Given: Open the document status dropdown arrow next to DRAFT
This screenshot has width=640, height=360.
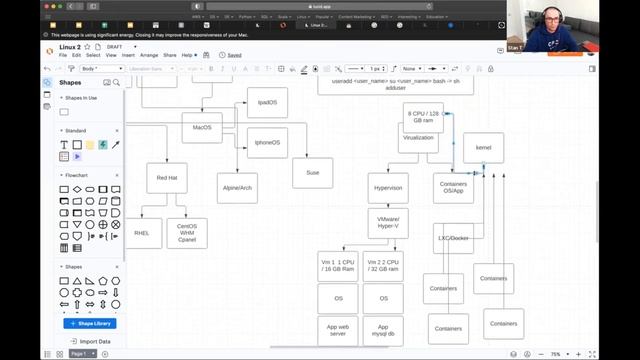Looking at the screenshot, I should 135,47.
